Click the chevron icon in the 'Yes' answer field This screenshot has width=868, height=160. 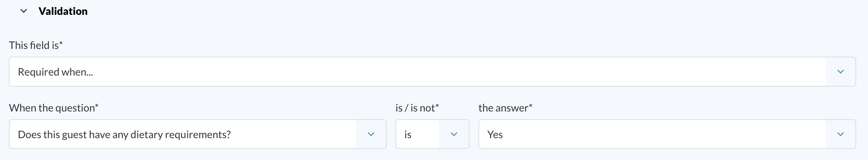[841, 134]
